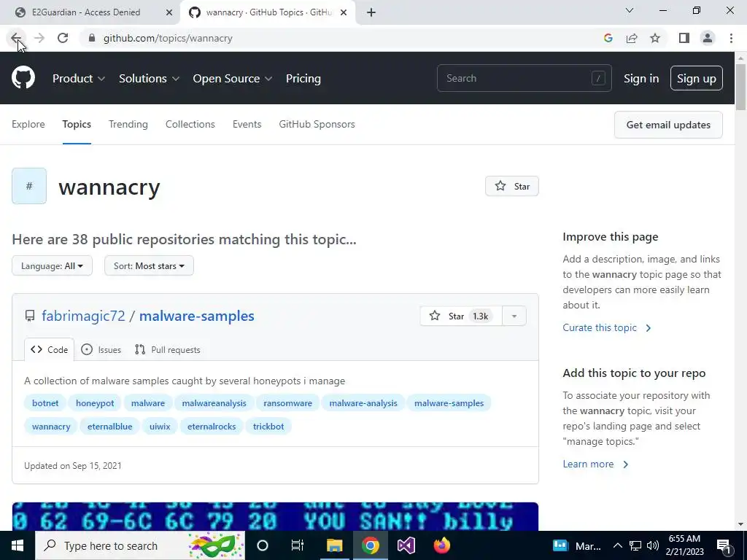Click the blue hex-dump image thumbnail
The height and width of the screenshot is (560, 747).
(275, 516)
